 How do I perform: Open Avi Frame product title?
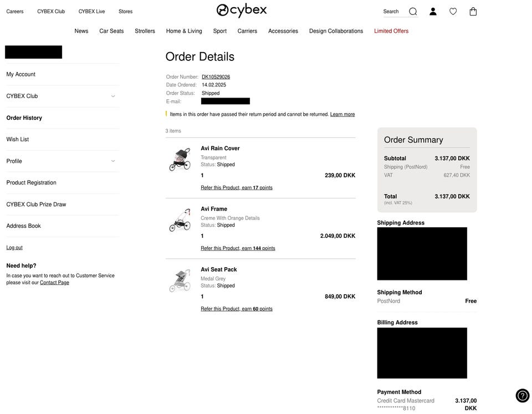214,209
